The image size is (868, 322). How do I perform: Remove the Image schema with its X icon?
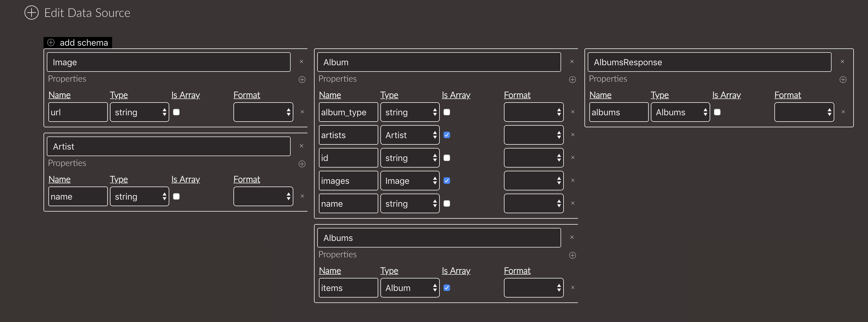coord(301,62)
